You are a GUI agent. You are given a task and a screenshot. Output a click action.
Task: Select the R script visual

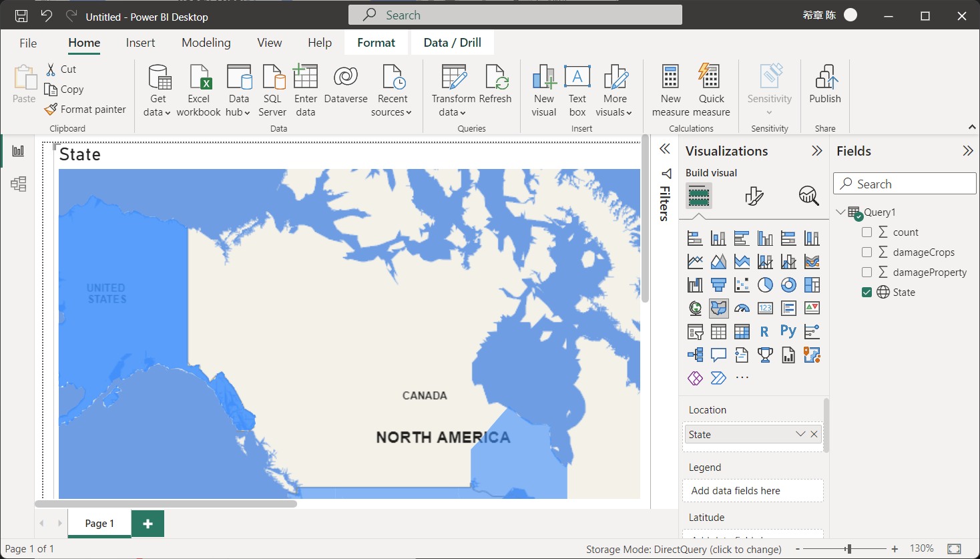tap(765, 332)
